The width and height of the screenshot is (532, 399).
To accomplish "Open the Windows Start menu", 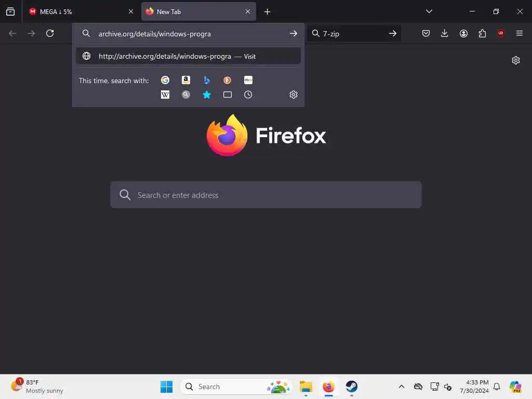I will click(x=166, y=387).
